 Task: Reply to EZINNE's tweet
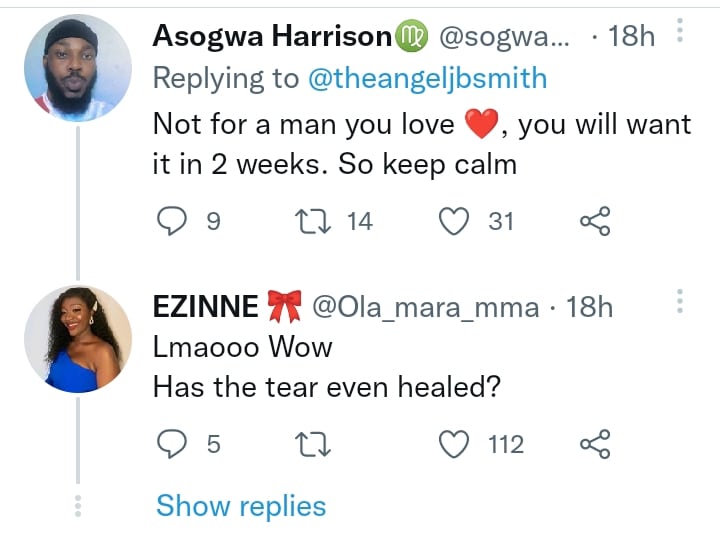click(x=172, y=443)
